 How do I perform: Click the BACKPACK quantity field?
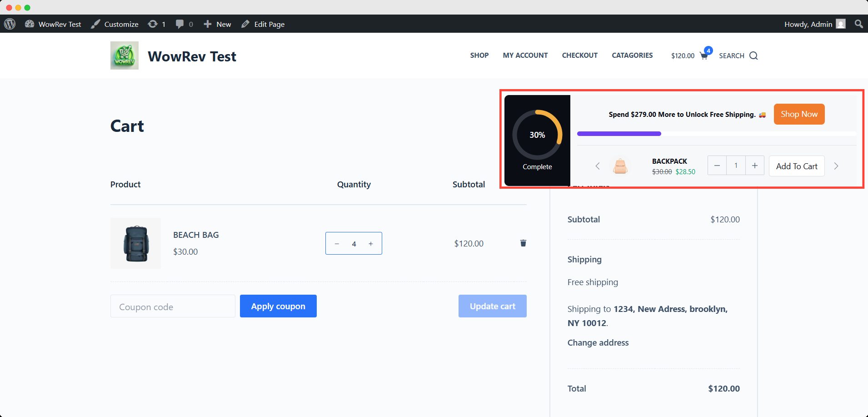coord(736,166)
